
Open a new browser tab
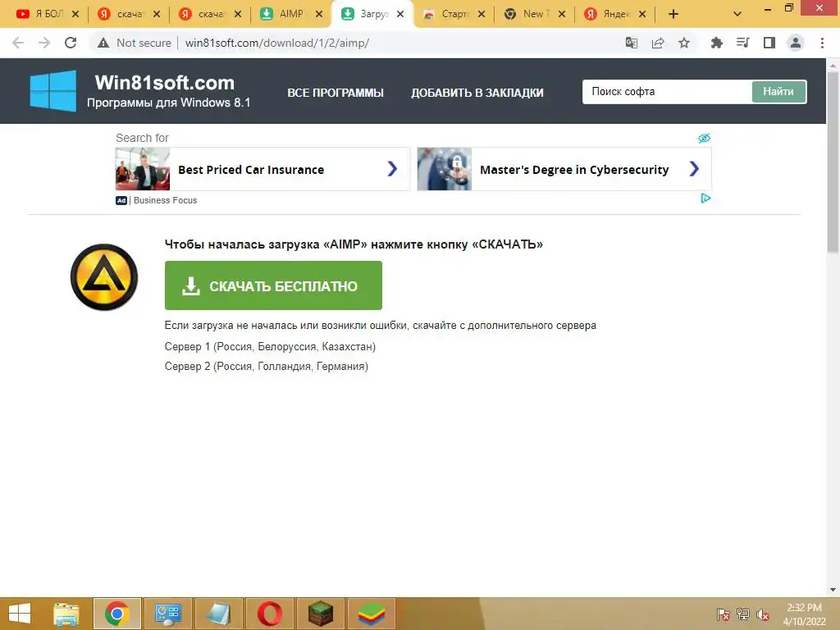click(673, 14)
